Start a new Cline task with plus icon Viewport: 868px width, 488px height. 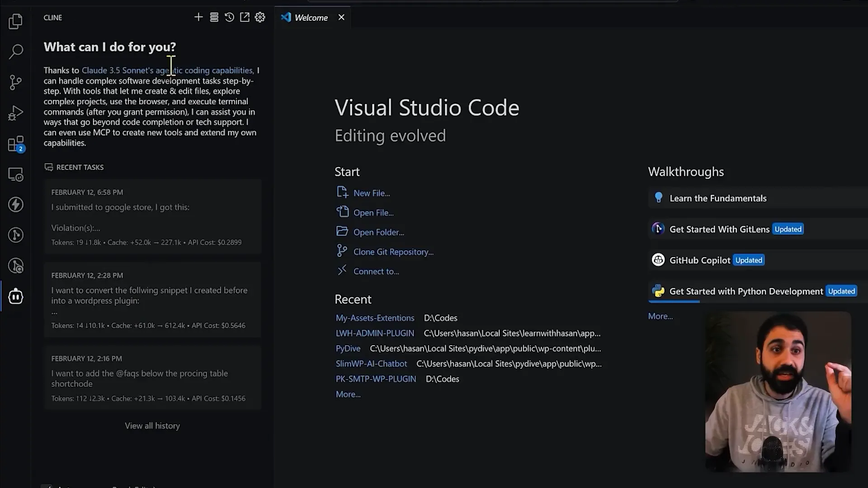pos(198,17)
